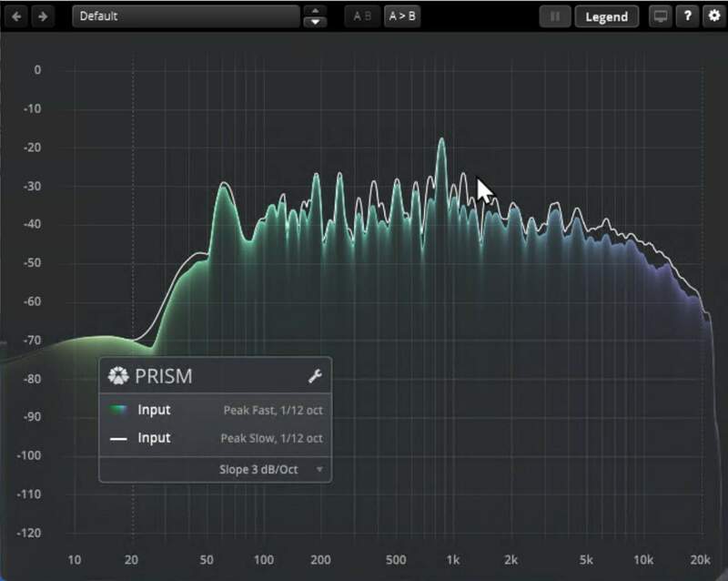This screenshot has width=728, height=581.
Task: Step to previous preset with up arrow
Action: 315,11
